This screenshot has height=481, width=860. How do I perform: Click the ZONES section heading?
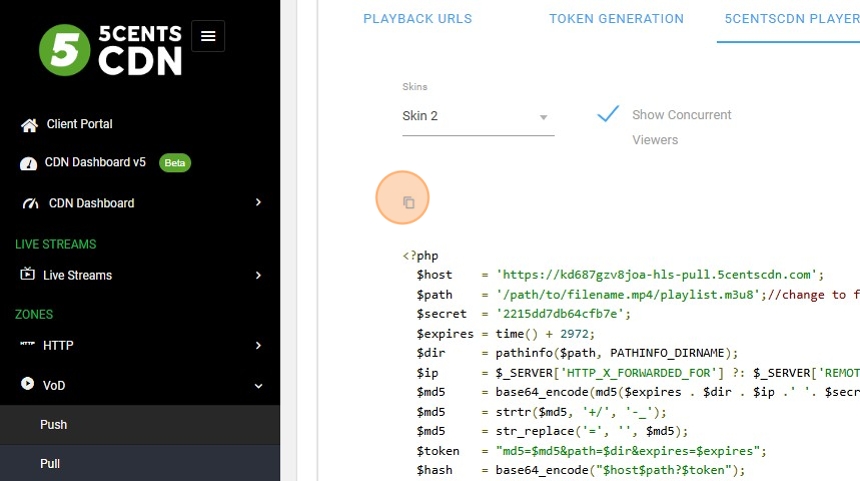coord(34,315)
